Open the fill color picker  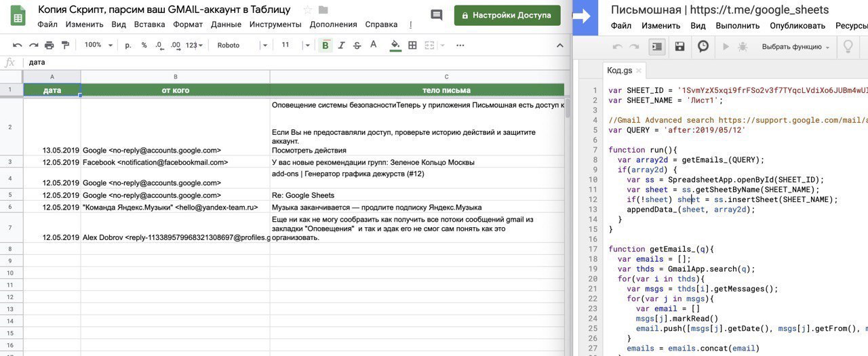(x=396, y=45)
